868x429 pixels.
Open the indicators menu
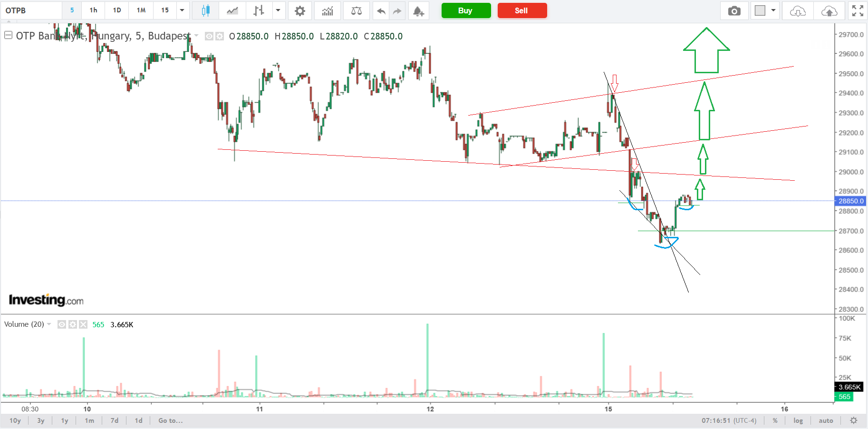[x=328, y=10]
